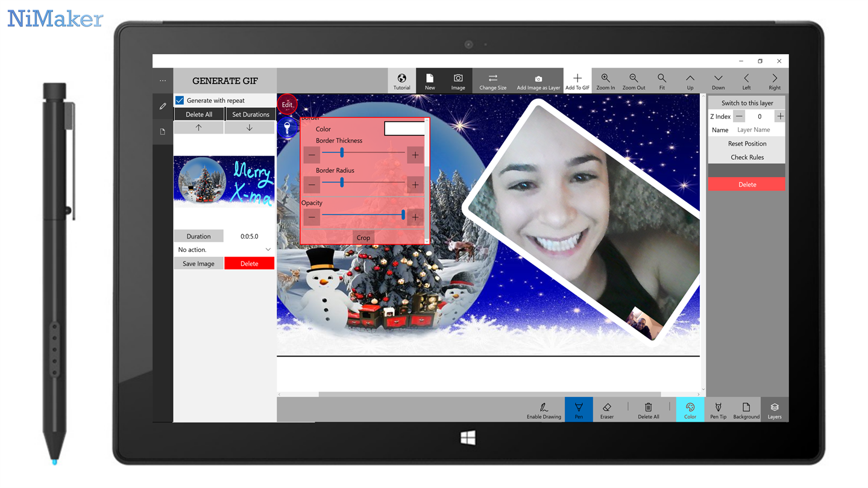Increase Border Thickness with plus
The width and height of the screenshot is (868, 488).
pyautogui.click(x=415, y=155)
